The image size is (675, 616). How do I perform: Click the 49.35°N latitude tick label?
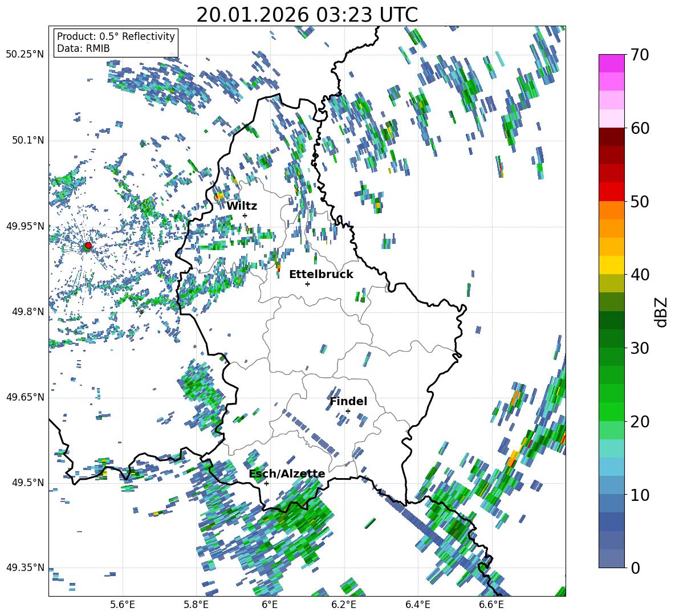click(x=25, y=568)
